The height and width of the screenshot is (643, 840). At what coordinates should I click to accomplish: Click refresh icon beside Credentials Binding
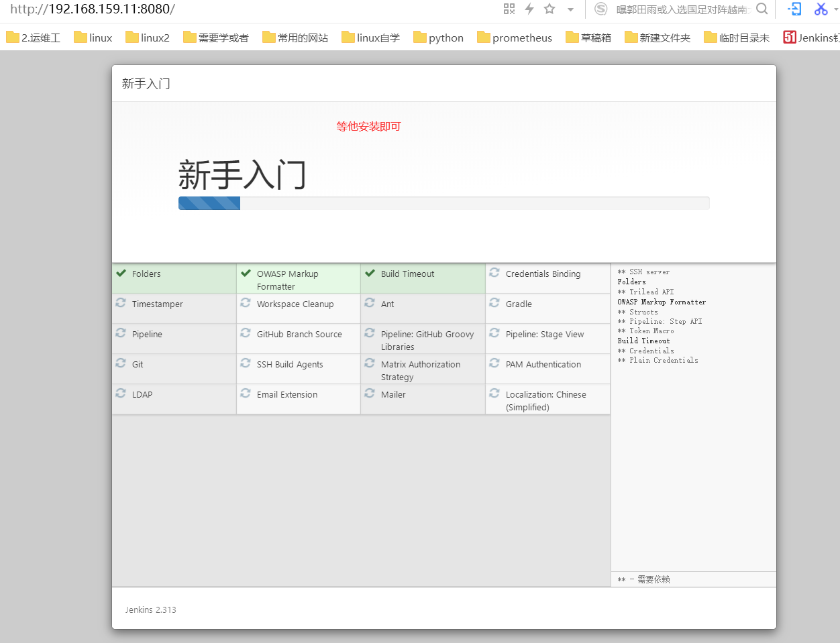click(x=494, y=272)
